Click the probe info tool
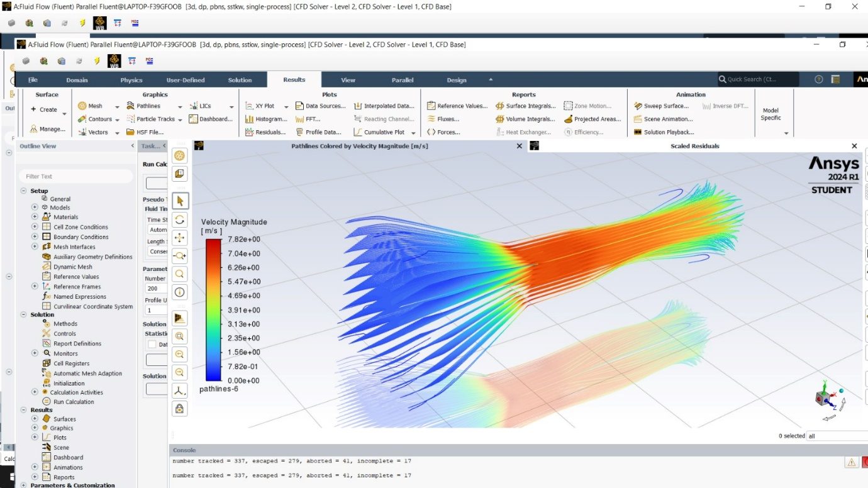Screen dimensions: 868x488 click(180, 292)
